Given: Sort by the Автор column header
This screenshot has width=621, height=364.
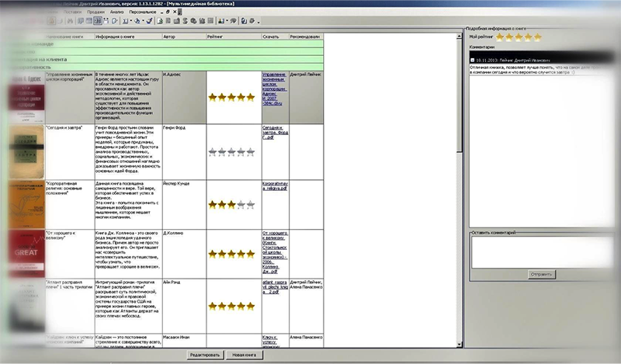Looking at the screenshot, I should point(184,36).
